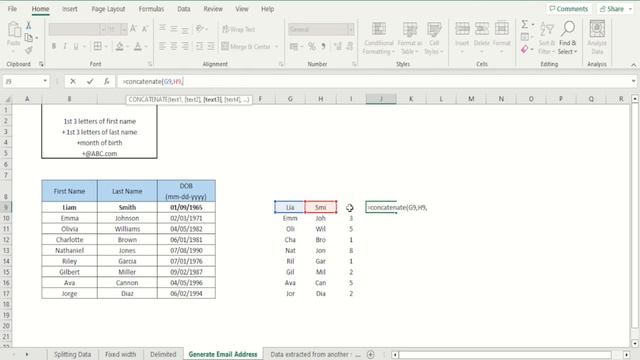Decrease indent icon
The width and height of the screenshot is (640, 360).
click(200, 47)
